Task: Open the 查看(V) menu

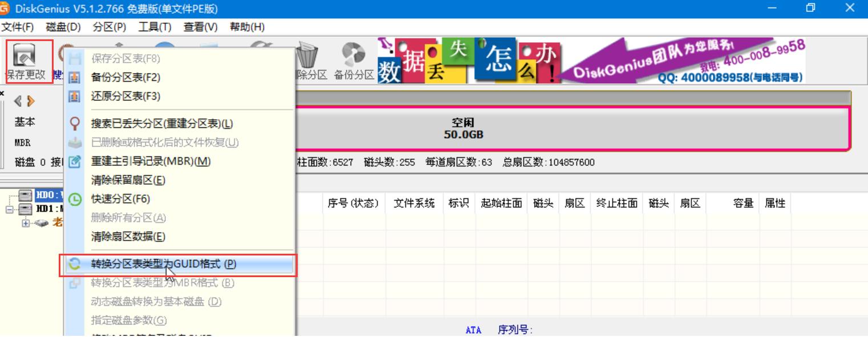Action: 199,27
